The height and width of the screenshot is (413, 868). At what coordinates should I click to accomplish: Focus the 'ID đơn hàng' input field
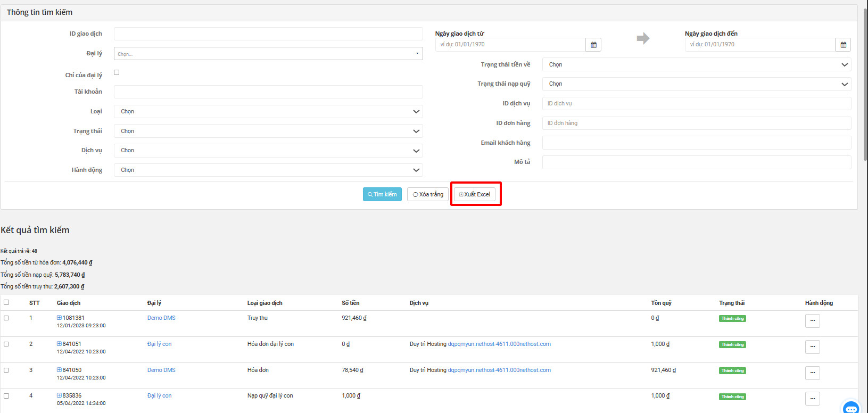point(697,123)
